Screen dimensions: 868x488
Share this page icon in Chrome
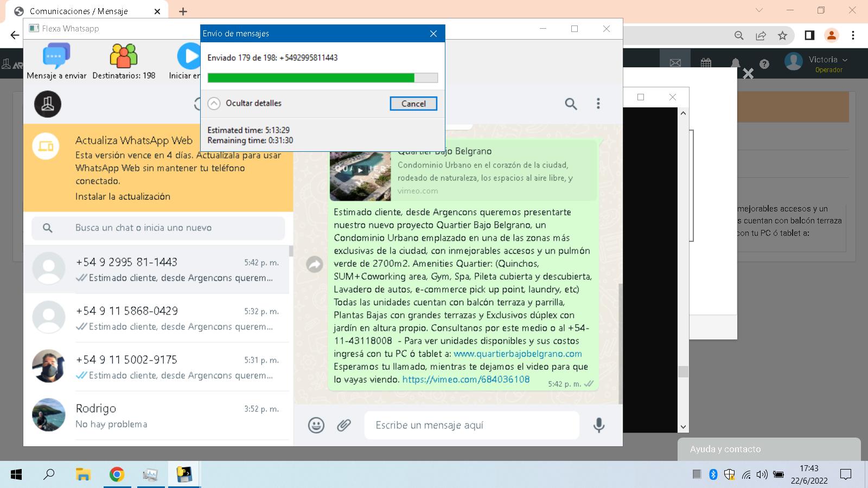tap(761, 35)
